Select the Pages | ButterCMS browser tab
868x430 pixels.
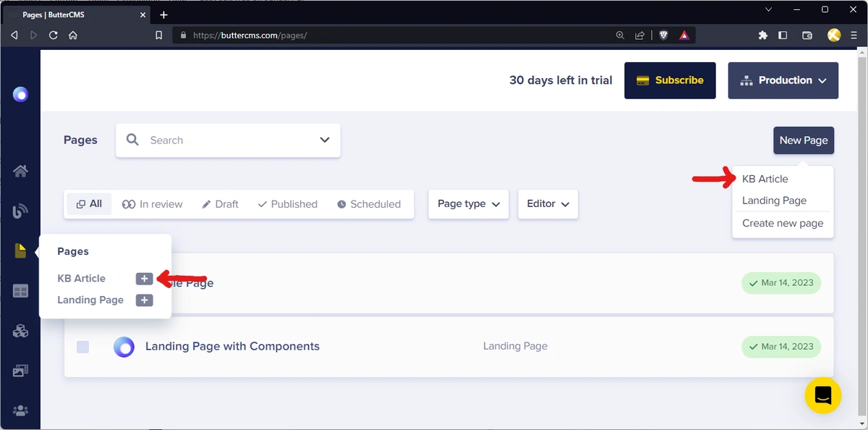[x=75, y=14]
